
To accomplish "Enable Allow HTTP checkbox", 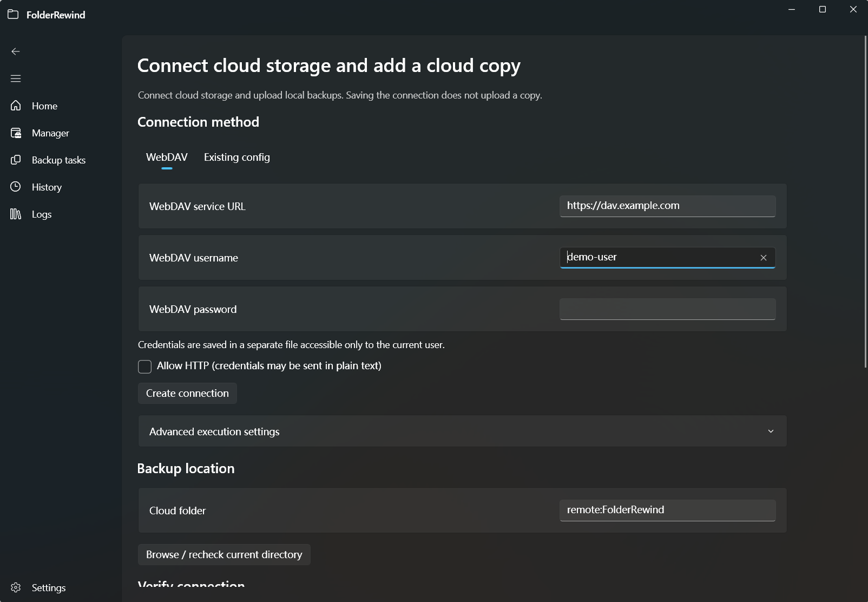I will (144, 367).
